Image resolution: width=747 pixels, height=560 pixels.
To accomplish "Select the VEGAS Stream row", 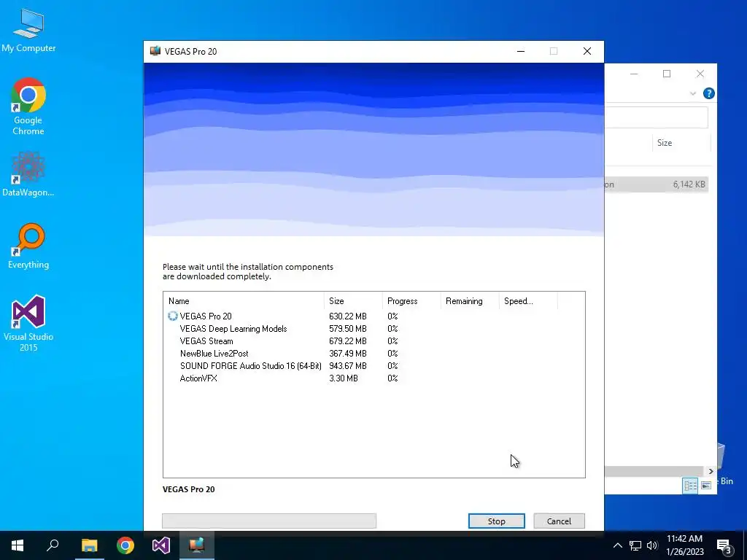I will click(x=374, y=341).
